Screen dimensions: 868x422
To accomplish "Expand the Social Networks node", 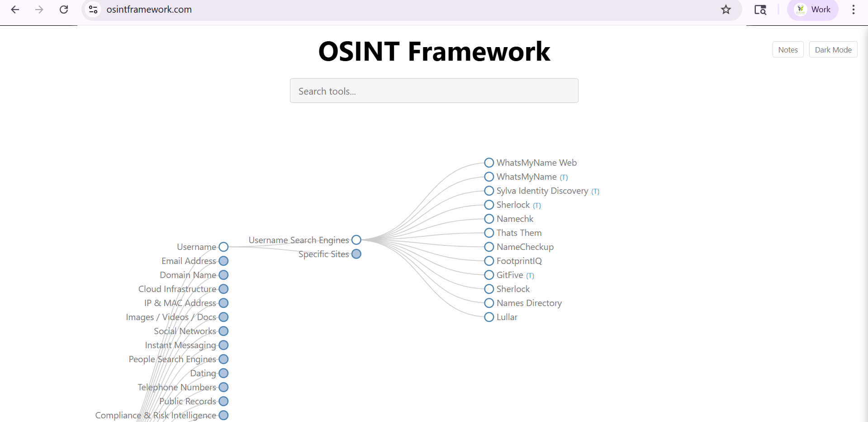I will click(x=223, y=331).
